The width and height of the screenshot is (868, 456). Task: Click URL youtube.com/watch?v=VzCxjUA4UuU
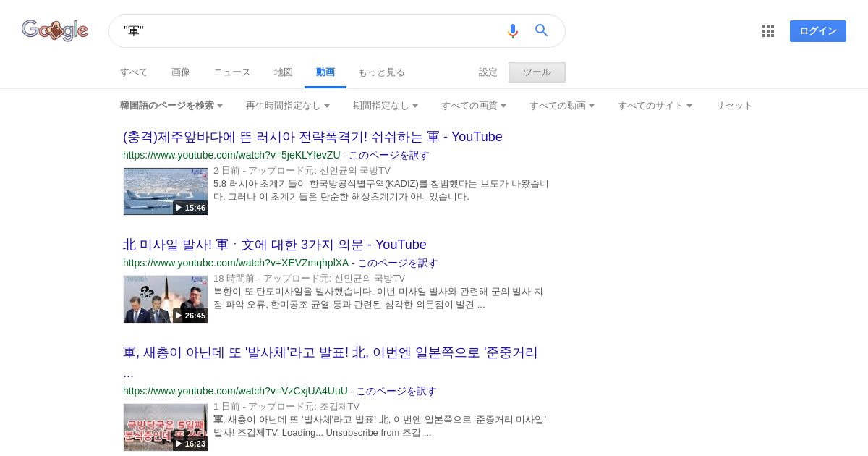[x=235, y=391]
